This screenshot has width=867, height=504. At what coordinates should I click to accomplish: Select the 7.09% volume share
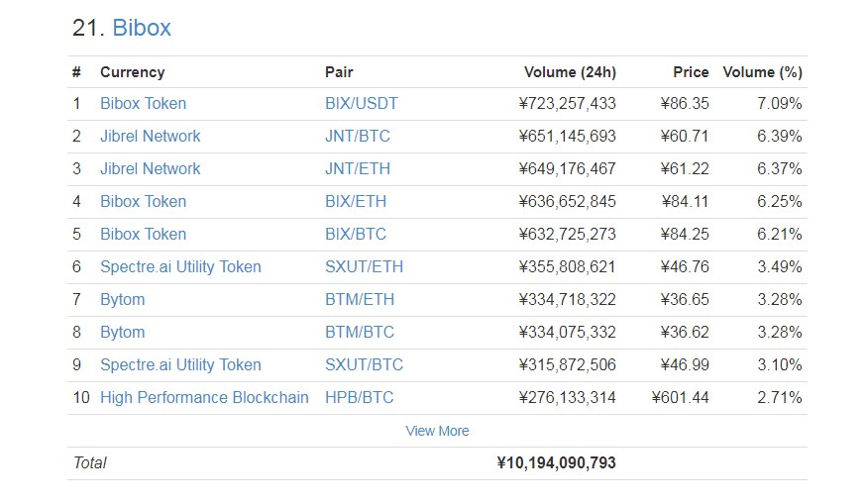tap(780, 103)
